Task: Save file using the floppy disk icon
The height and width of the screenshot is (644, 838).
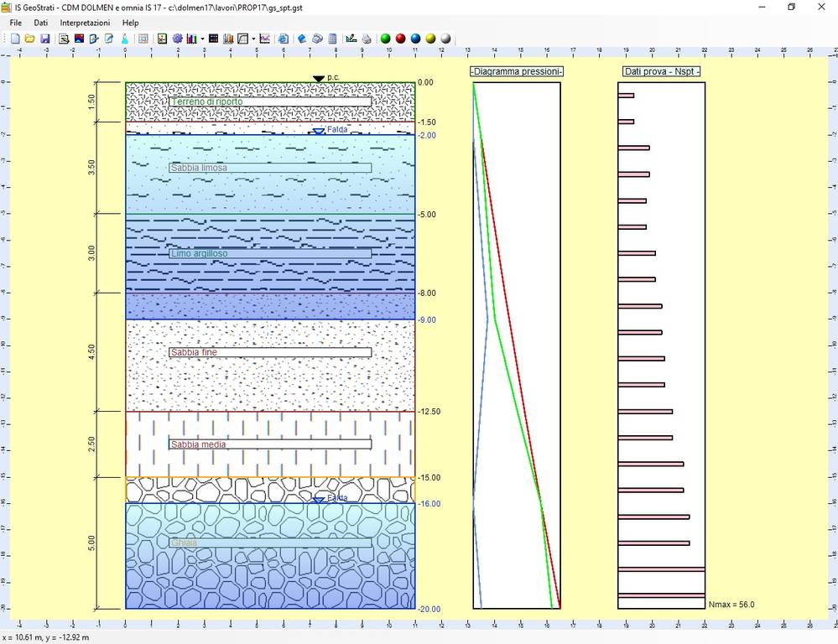Action: [44, 39]
